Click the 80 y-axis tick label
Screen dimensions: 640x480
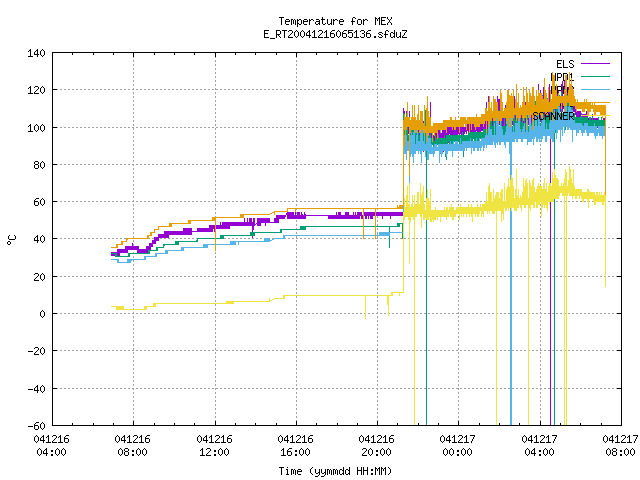pos(39,165)
